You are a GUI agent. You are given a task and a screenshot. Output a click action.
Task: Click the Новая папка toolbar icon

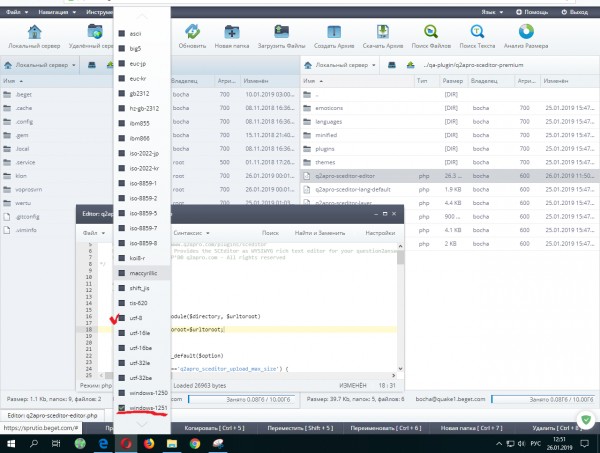231,33
